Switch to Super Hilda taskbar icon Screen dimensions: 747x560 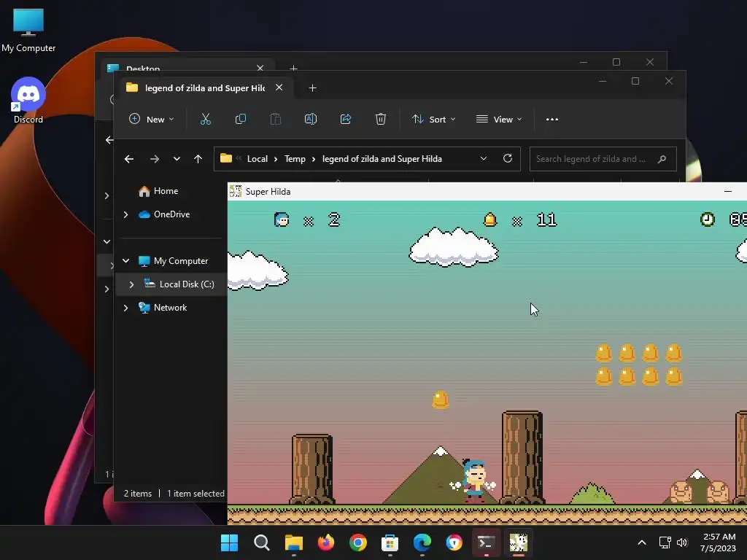point(519,542)
